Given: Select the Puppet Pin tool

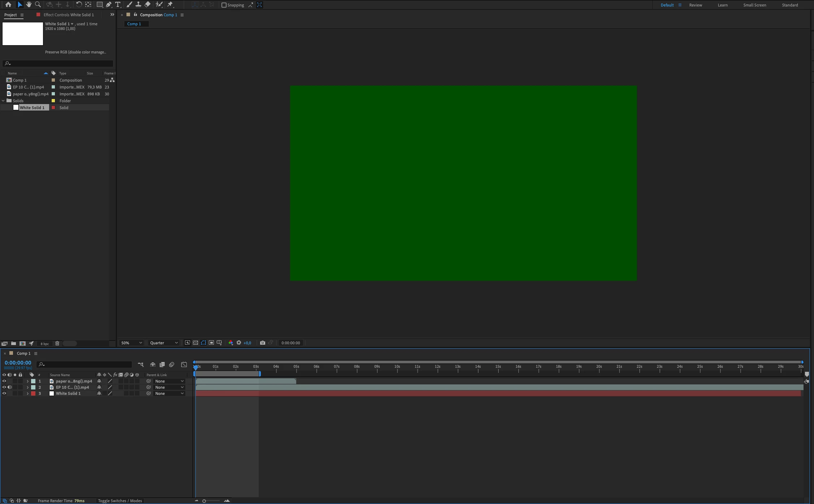Looking at the screenshot, I should coord(170,5).
